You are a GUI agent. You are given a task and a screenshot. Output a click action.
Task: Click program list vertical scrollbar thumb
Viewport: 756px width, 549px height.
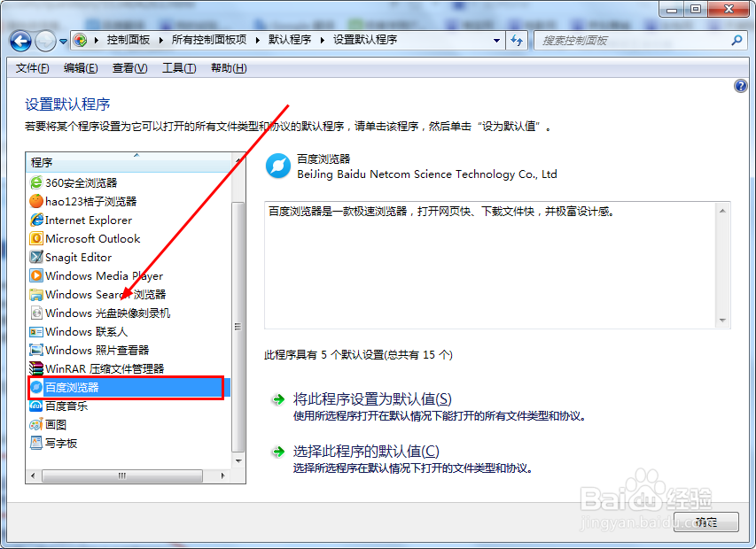click(238, 327)
